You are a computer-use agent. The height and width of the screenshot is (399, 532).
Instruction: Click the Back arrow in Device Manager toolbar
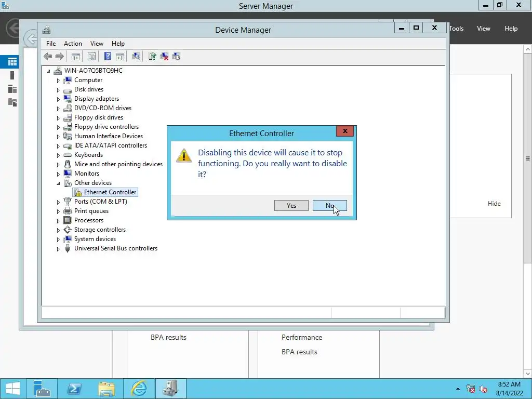[48, 56]
